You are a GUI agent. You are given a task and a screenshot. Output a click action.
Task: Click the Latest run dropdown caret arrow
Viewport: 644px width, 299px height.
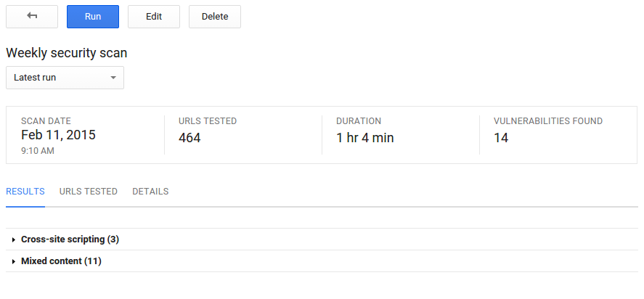[x=113, y=78]
